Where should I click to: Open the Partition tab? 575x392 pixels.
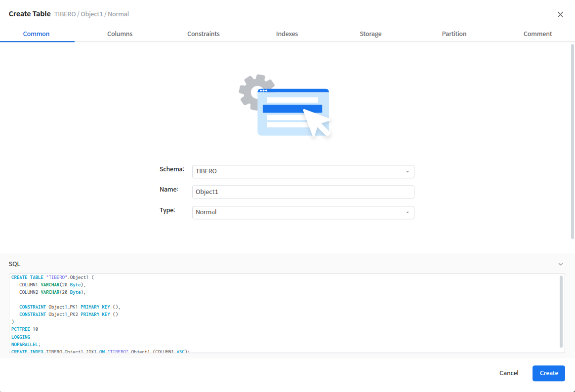[454, 34]
